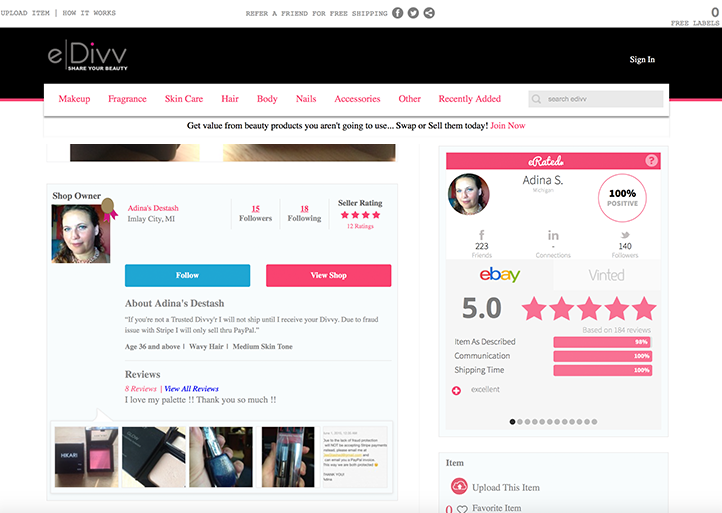
Task: Click the Favorite Item heart icon
Action: (x=462, y=509)
